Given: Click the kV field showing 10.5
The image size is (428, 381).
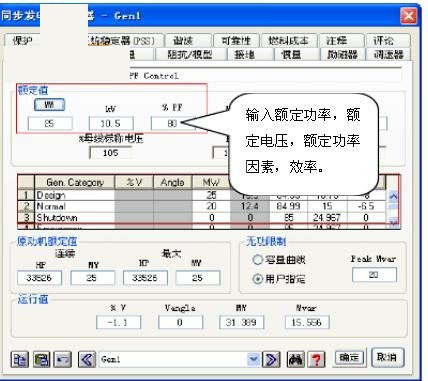Looking at the screenshot, I should tap(111, 123).
